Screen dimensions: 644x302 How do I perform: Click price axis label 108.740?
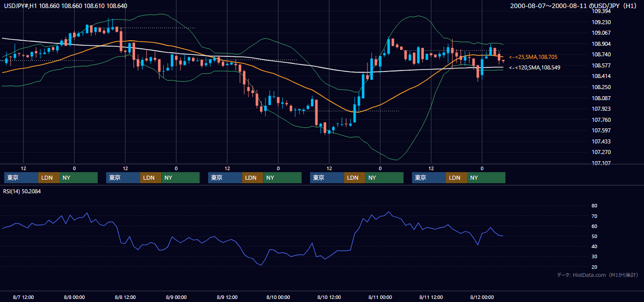click(x=601, y=54)
